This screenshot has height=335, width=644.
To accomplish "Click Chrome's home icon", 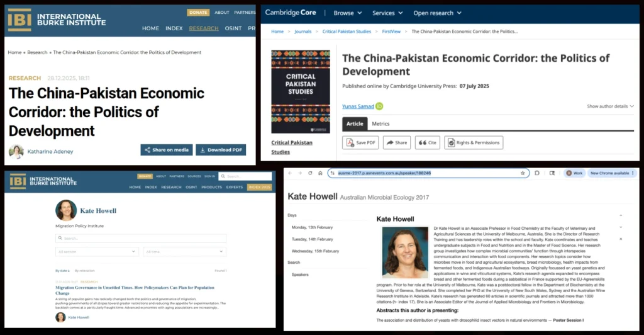I will point(320,173).
